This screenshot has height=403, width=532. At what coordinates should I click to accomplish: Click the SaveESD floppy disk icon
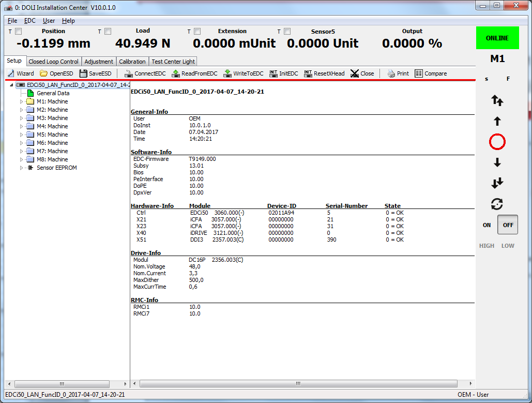pyautogui.click(x=83, y=73)
